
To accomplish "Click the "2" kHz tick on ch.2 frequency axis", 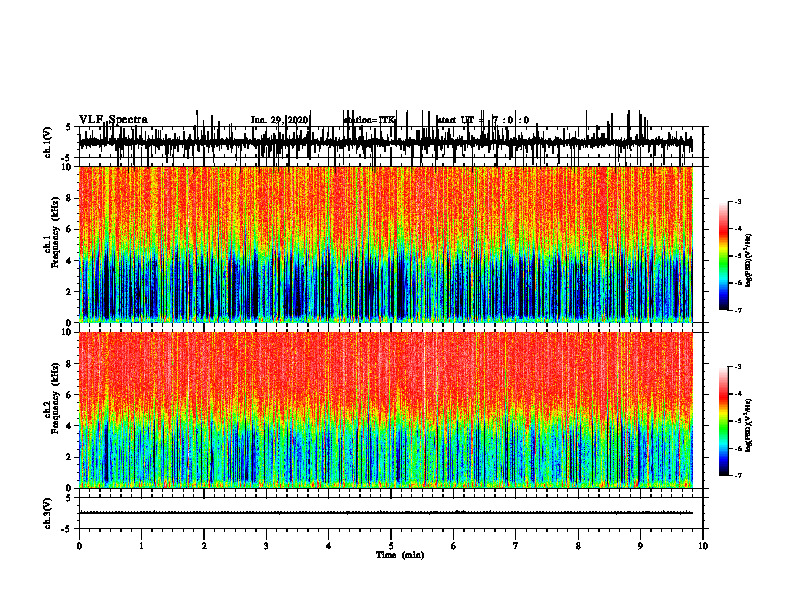I will [70, 457].
